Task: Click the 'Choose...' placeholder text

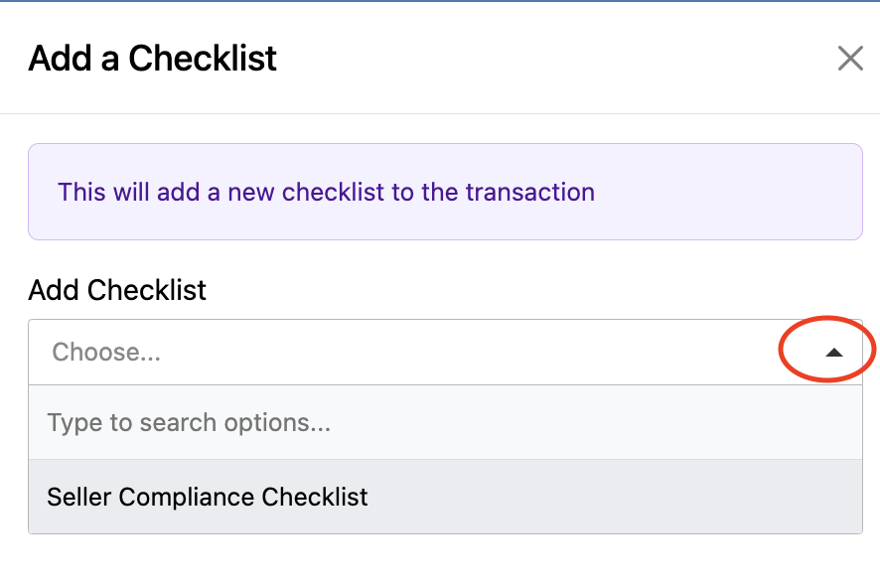Action: [106, 352]
